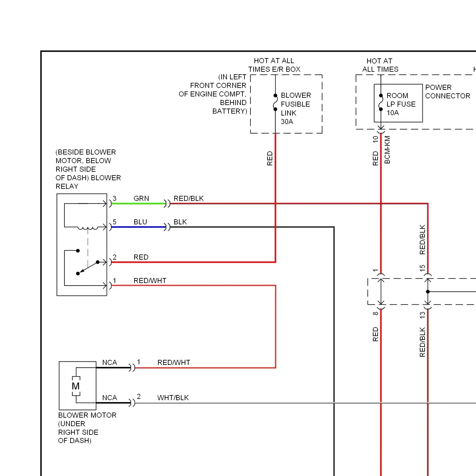476x476 pixels.
Task: Click the vertical RED label below the fusible link
Action: 270,158
